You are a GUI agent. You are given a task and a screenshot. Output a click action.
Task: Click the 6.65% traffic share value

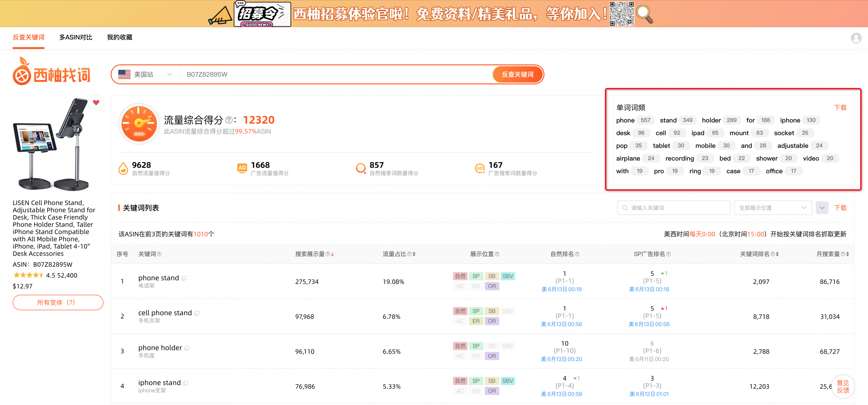tap(391, 352)
